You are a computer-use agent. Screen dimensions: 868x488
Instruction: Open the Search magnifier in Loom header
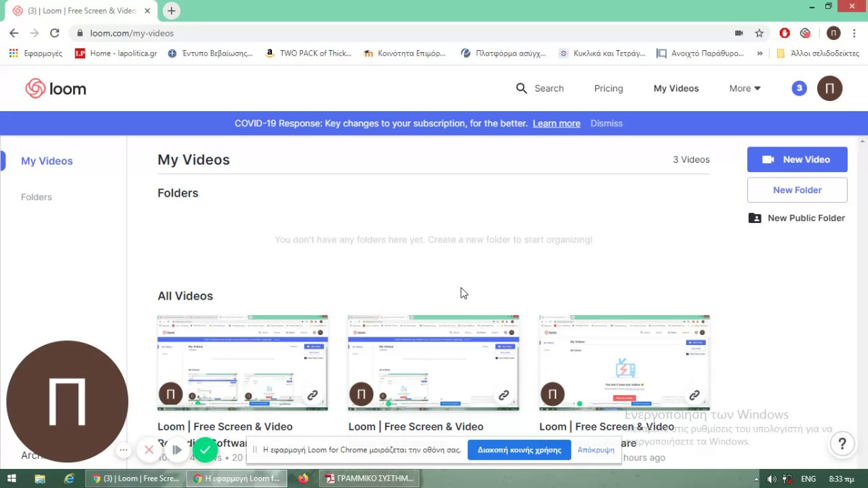pyautogui.click(x=521, y=88)
